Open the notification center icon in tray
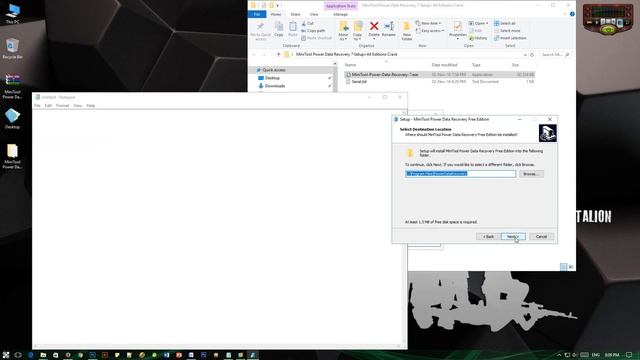 pyautogui.click(x=629, y=355)
